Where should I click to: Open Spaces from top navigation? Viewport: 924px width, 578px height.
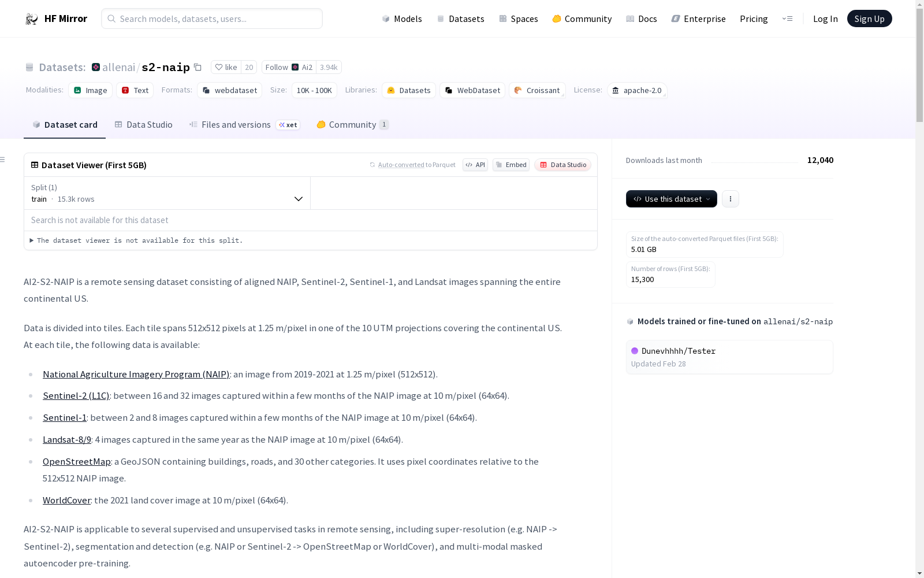click(518, 18)
